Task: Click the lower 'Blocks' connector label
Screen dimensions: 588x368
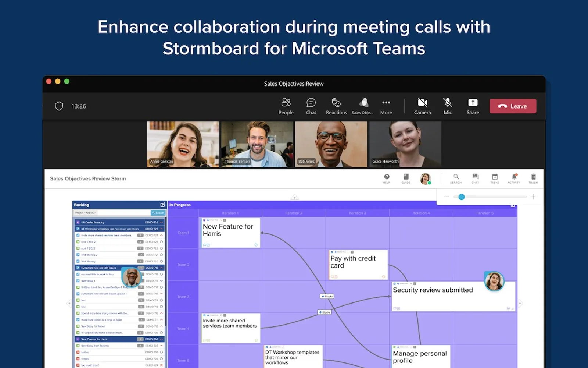Action: (x=325, y=312)
